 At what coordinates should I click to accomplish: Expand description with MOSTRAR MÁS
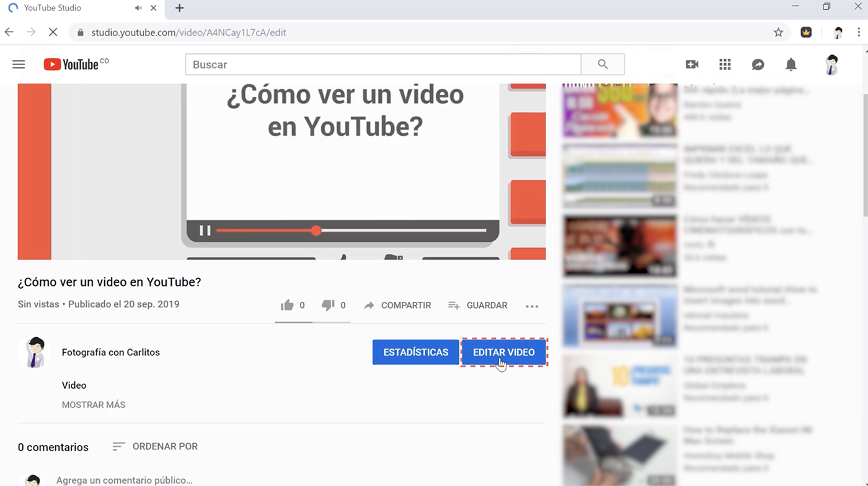click(x=94, y=405)
